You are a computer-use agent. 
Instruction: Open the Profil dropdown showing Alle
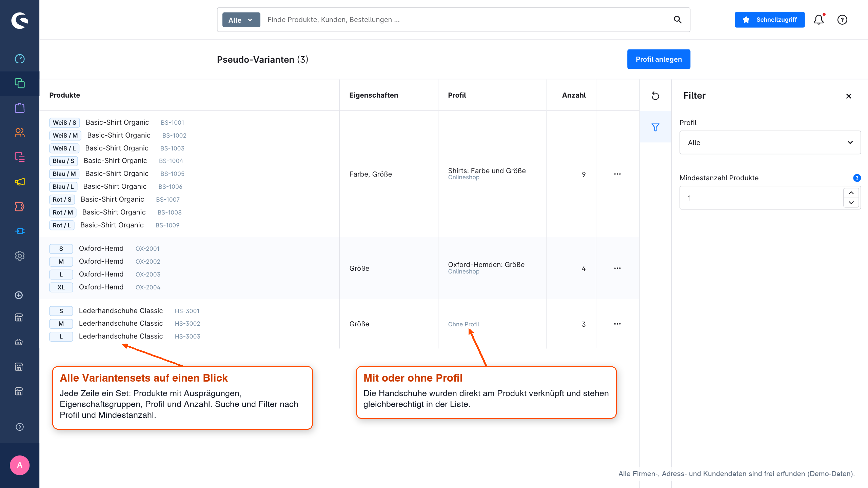pyautogui.click(x=770, y=142)
